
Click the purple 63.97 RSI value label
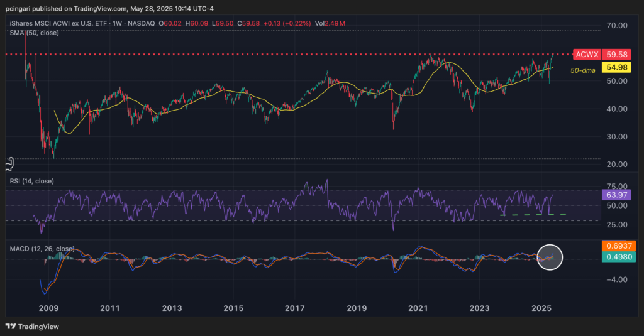616,195
